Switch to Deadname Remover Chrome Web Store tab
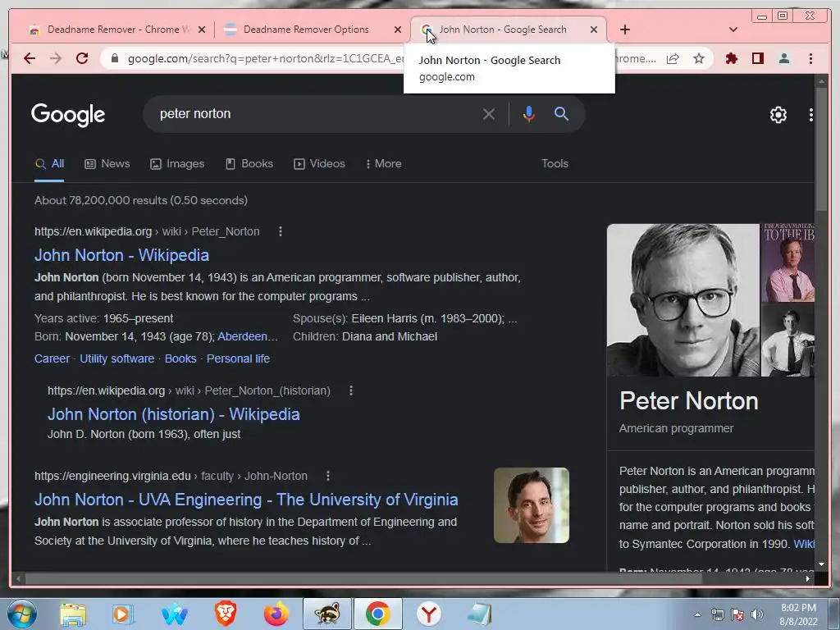Viewport: 840px width, 630px height. [111, 30]
